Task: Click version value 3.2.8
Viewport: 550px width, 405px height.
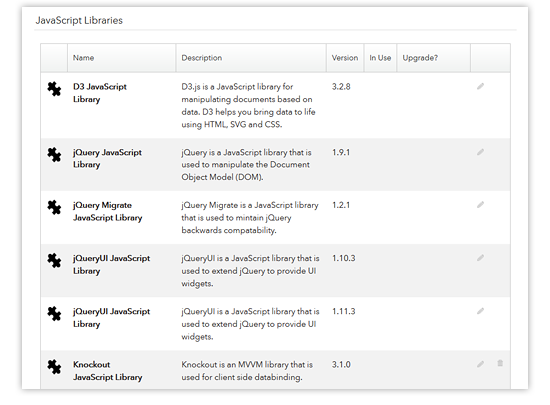Action: (x=341, y=87)
